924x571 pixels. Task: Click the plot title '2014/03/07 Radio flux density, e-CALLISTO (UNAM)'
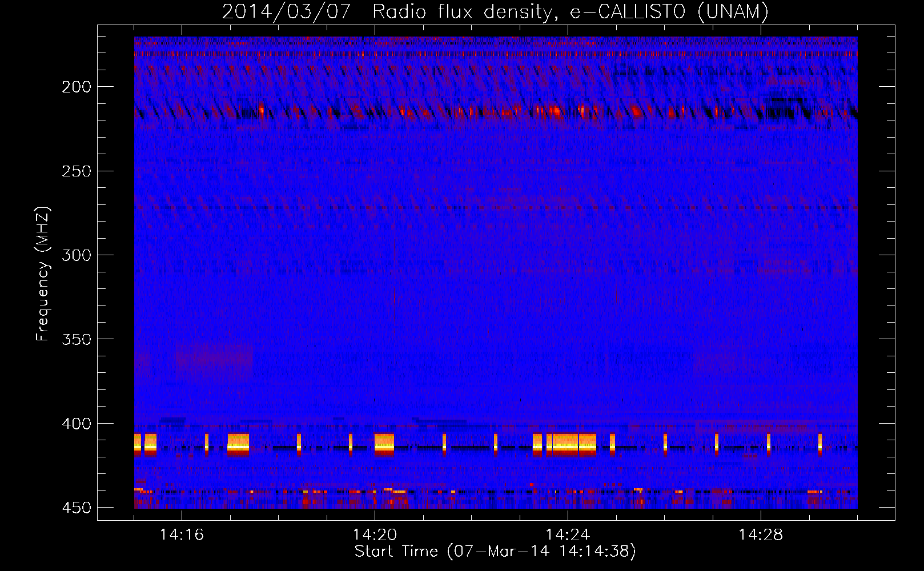[495, 11]
